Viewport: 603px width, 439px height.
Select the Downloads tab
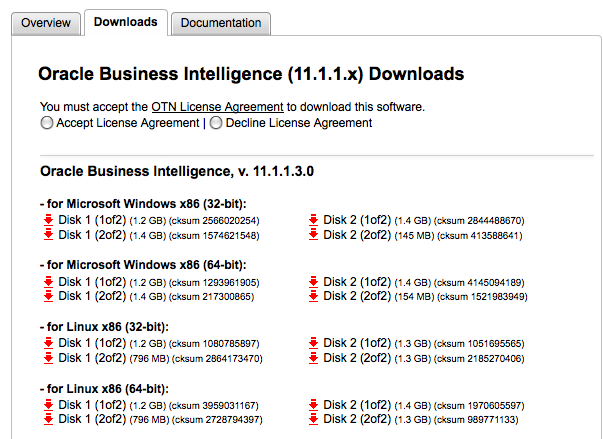pos(126,22)
